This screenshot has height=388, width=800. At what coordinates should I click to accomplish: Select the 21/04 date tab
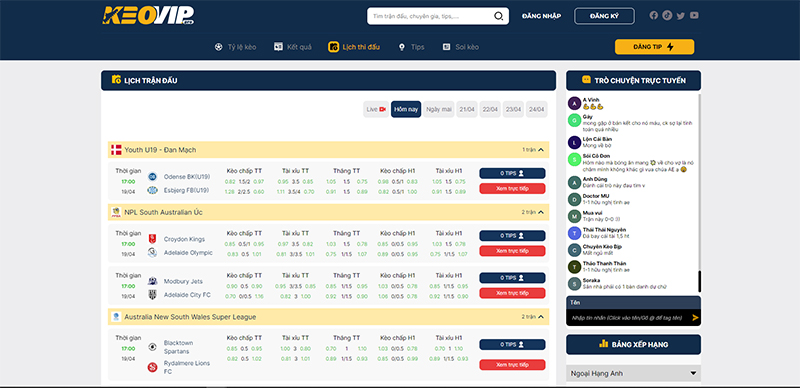coord(467,109)
